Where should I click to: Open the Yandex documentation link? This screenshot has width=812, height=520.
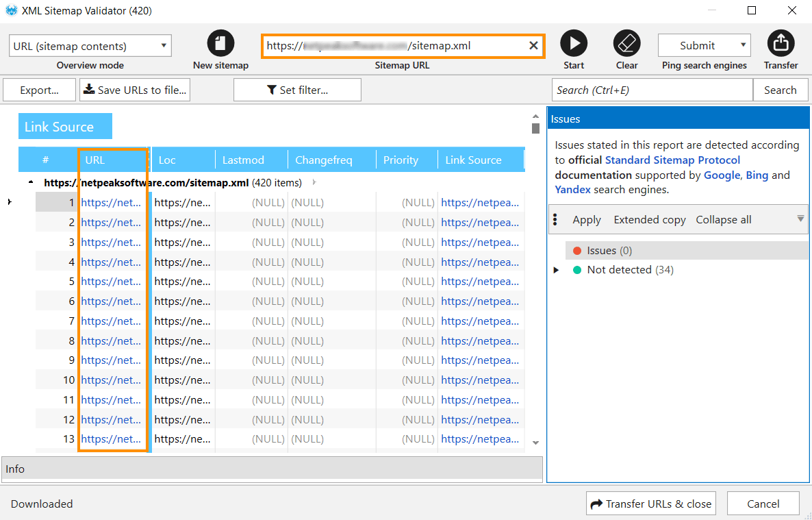[x=572, y=190]
